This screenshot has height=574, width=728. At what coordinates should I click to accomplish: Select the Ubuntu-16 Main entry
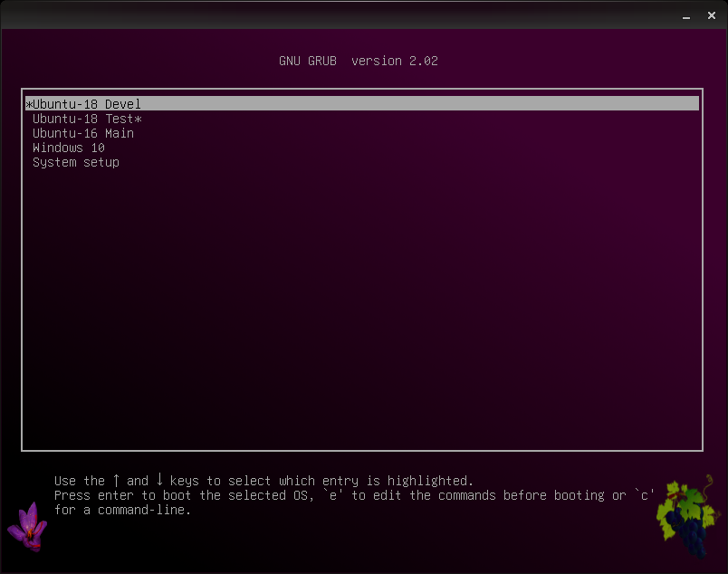(x=83, y=133)
